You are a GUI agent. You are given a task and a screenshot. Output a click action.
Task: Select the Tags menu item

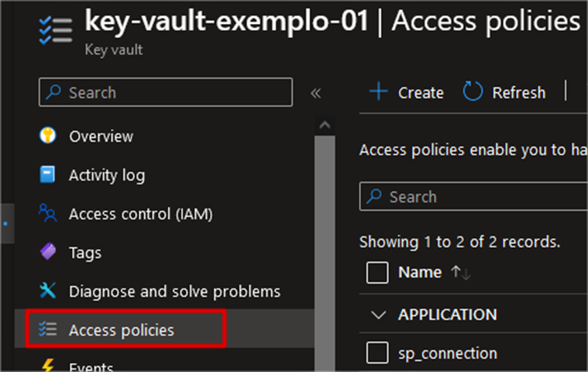[85, 253]
